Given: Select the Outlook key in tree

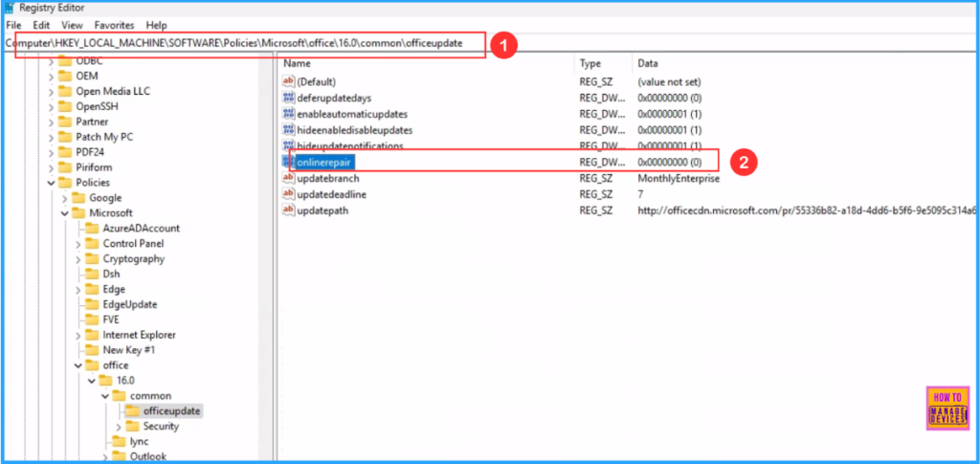Looking at the screenshot, I should (x=148, y=456).
